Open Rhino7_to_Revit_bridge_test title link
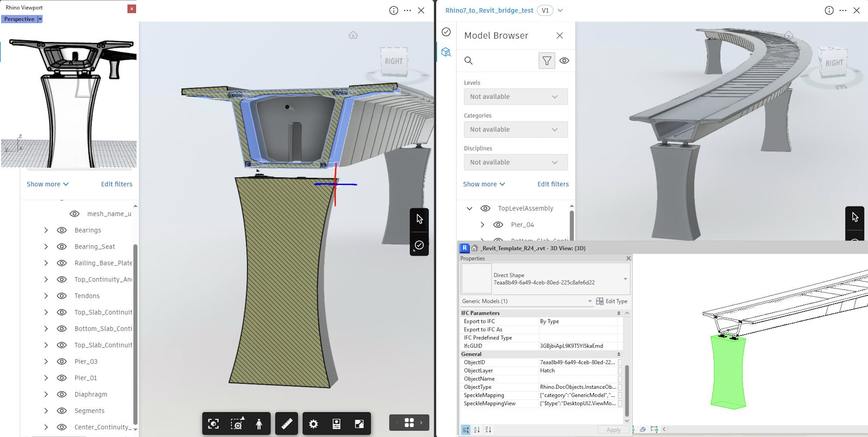Image resolution: width=868 pixels, height=437 pixels. (489, 10)
